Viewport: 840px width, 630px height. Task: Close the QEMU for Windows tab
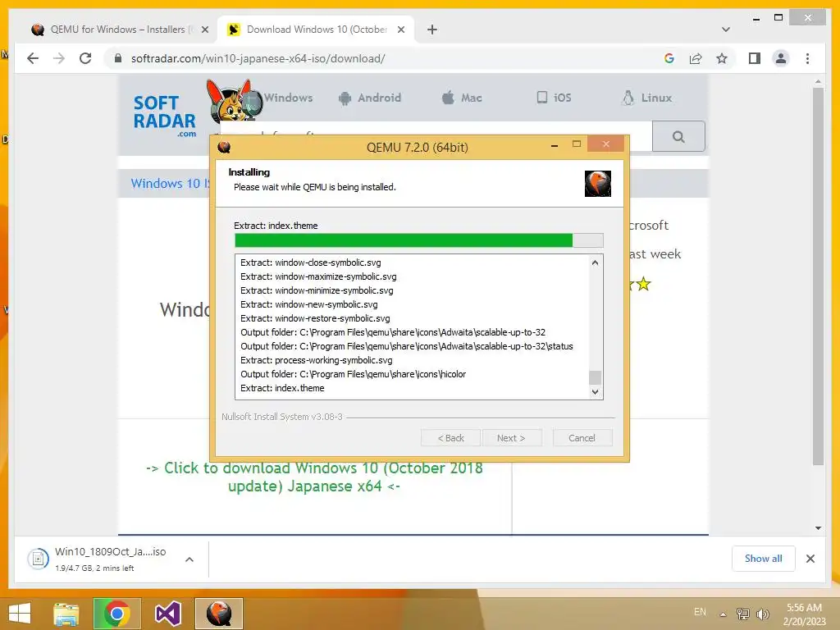tap(204, 30)
